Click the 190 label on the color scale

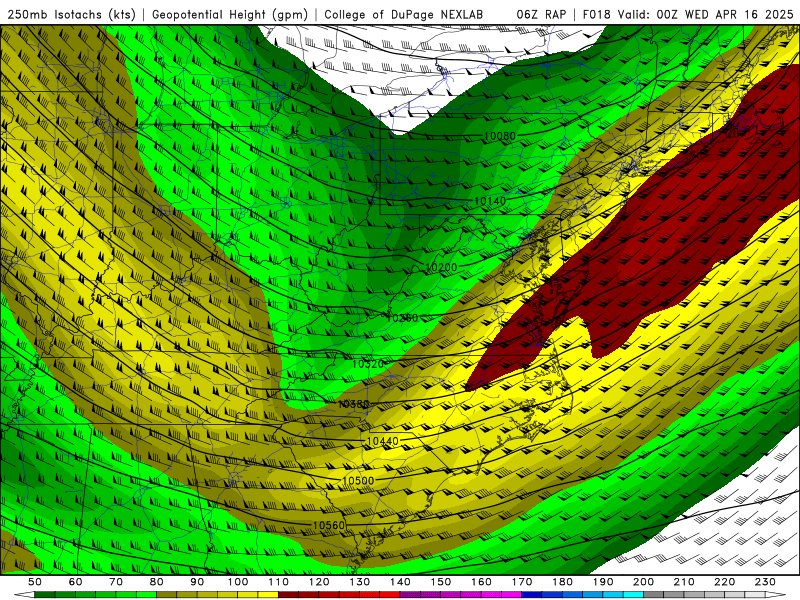(603, 582)
